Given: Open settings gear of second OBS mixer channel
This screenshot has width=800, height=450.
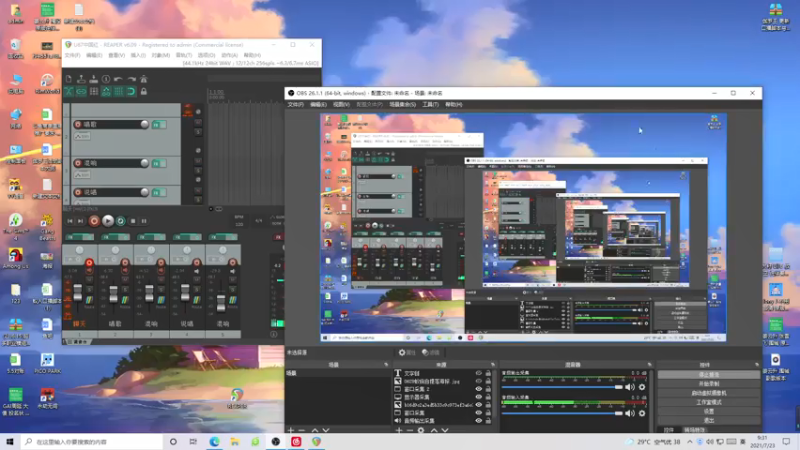Looking at the screenshot, I should click(x=642, y=413).
